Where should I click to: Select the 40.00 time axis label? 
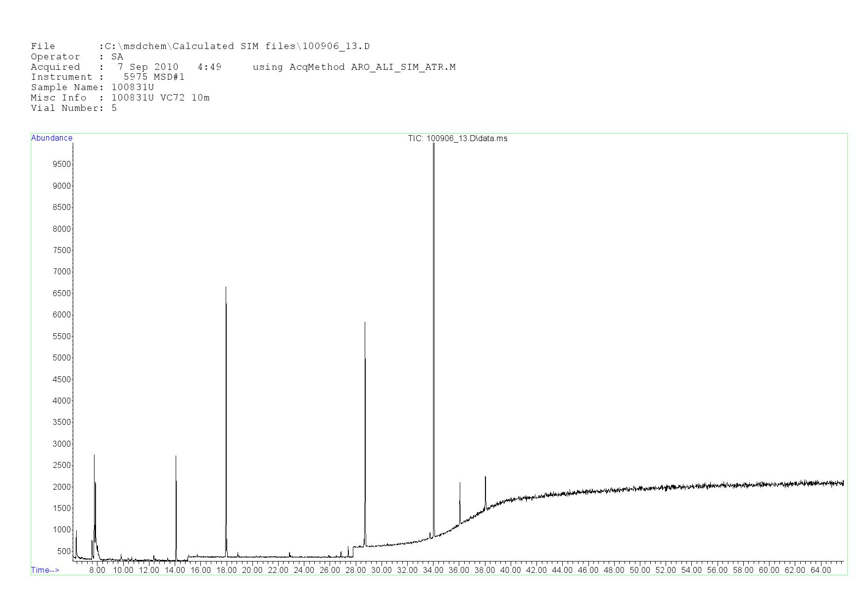[x=511, y=570]
